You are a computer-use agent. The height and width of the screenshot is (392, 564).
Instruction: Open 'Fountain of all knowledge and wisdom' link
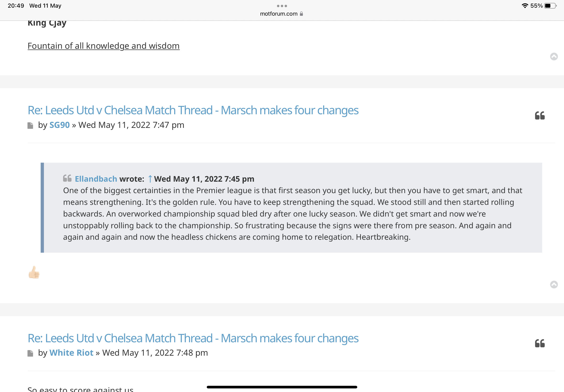(104, 46)
